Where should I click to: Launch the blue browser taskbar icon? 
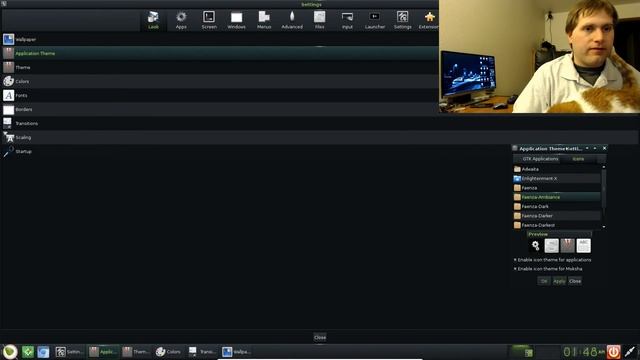tap(43, 351)
